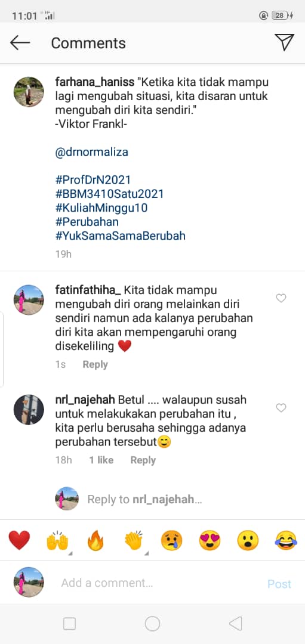Like fatinfathiha_'s comment with the heart
This screenshot has height=644, width=305.
click(281, 298)
